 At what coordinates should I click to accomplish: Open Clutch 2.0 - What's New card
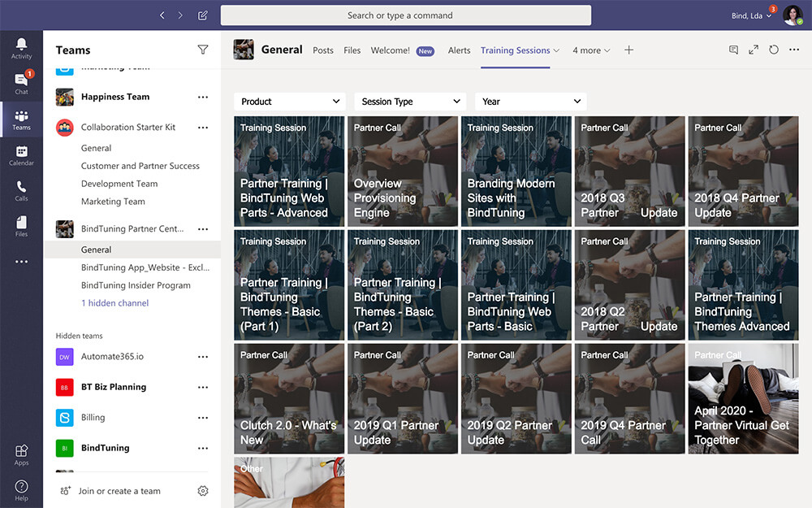pos(289,398)
